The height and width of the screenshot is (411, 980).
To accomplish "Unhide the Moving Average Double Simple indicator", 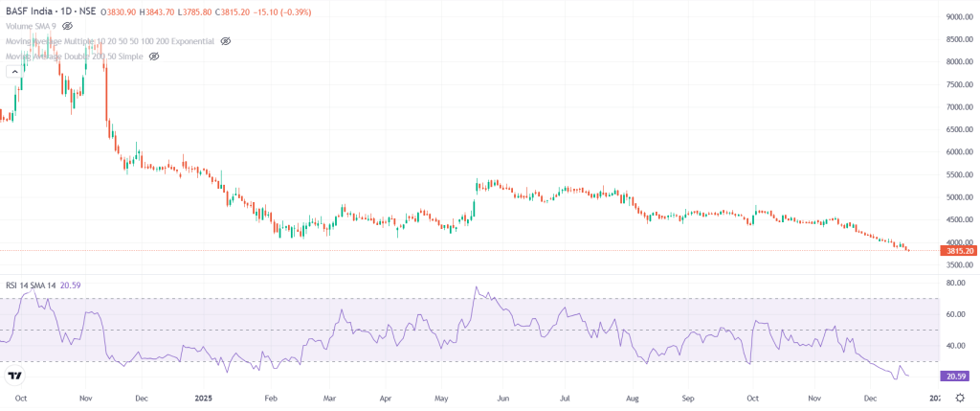I will point(154,57).
